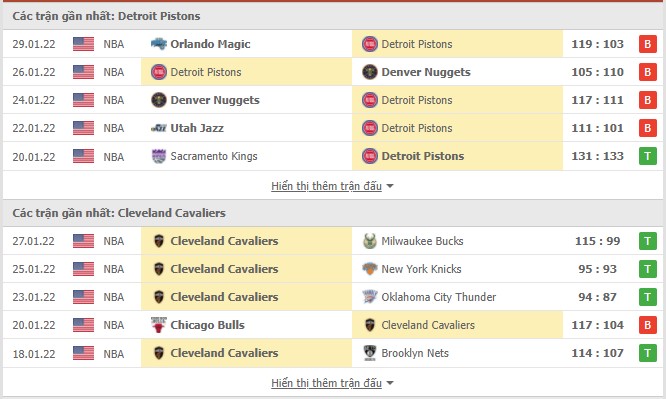Click the Oklahoma City Thunder logo
Screen dimensions: 666x399
coord(370,297)
